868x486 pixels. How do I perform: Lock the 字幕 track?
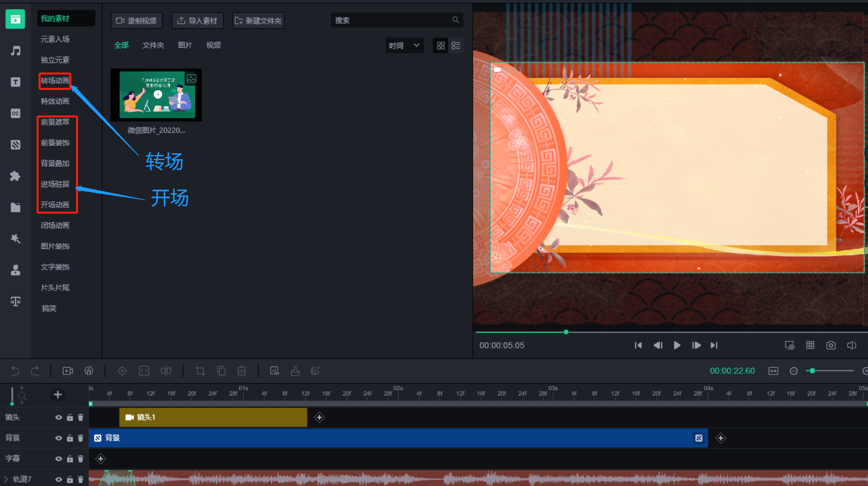pyautogui.click(x=70, y=459)
